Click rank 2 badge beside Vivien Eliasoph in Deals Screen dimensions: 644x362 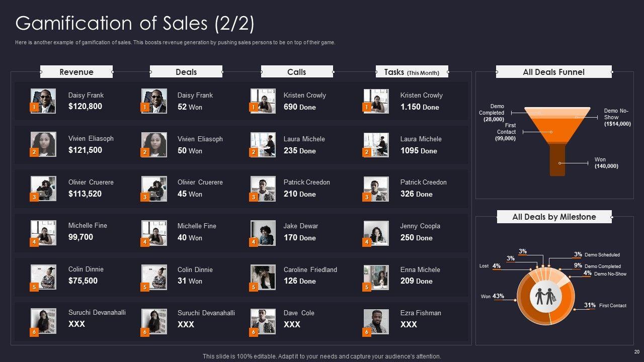pyautogui.click(x=145, y=152)
